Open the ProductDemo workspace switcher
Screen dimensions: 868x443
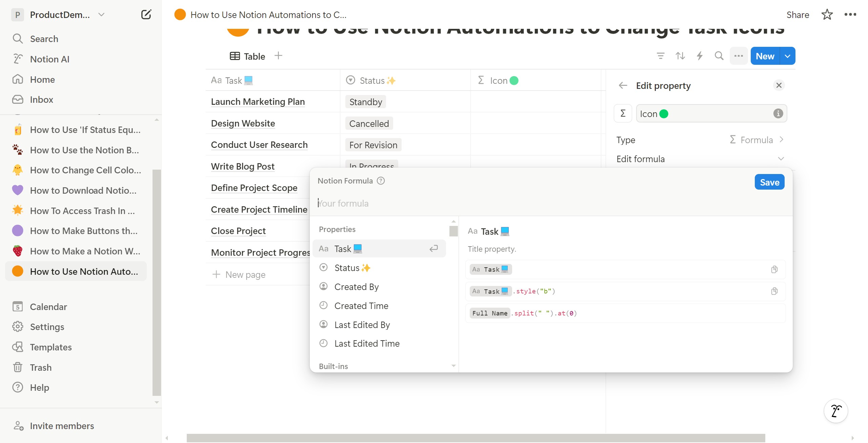[x=60, y=15]
